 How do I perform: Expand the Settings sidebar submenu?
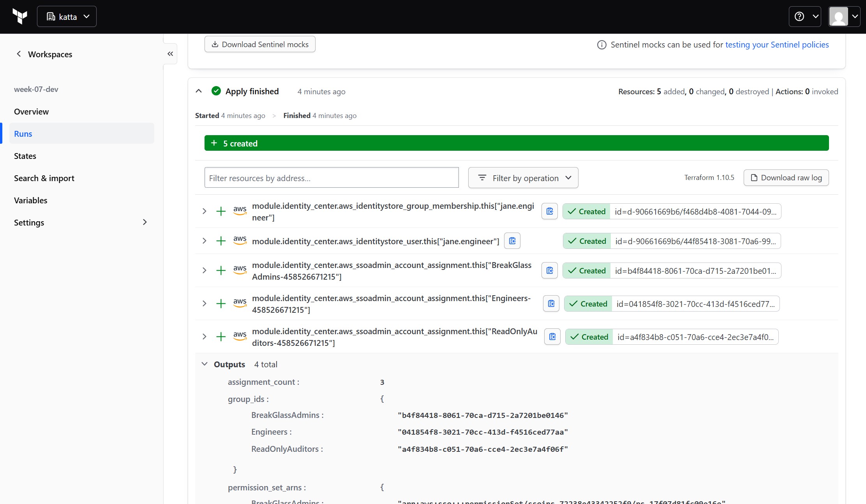(x=81, y=222)
